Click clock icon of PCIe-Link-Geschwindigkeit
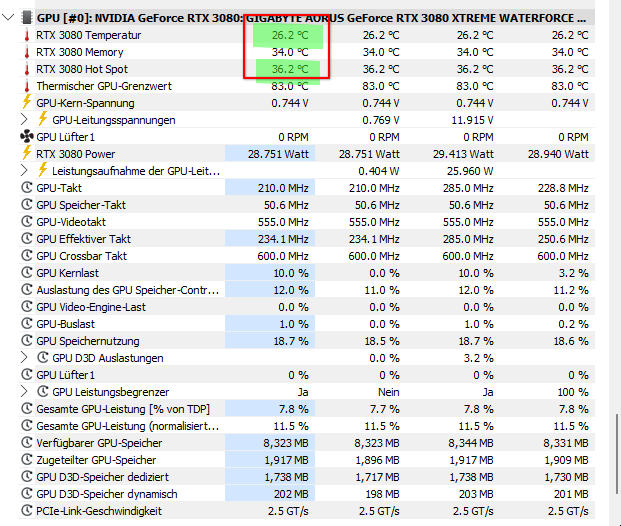This screenshot has height=526, width=621. [x=27, y=511]
